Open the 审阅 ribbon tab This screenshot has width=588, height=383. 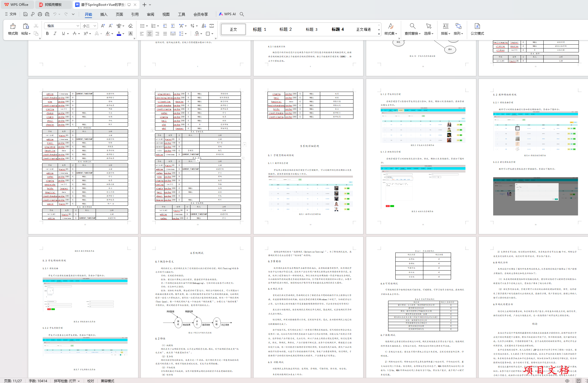click(x=151, y=14)
